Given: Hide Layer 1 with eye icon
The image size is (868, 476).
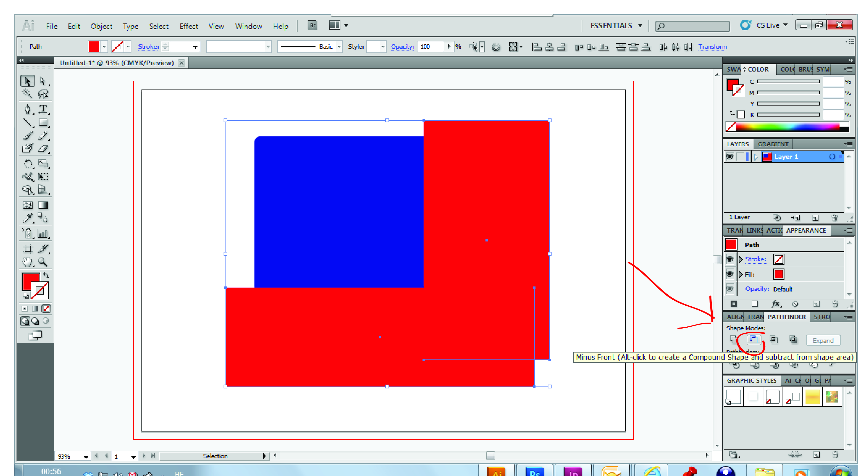Looking at the screenshot, I should 729,157.
